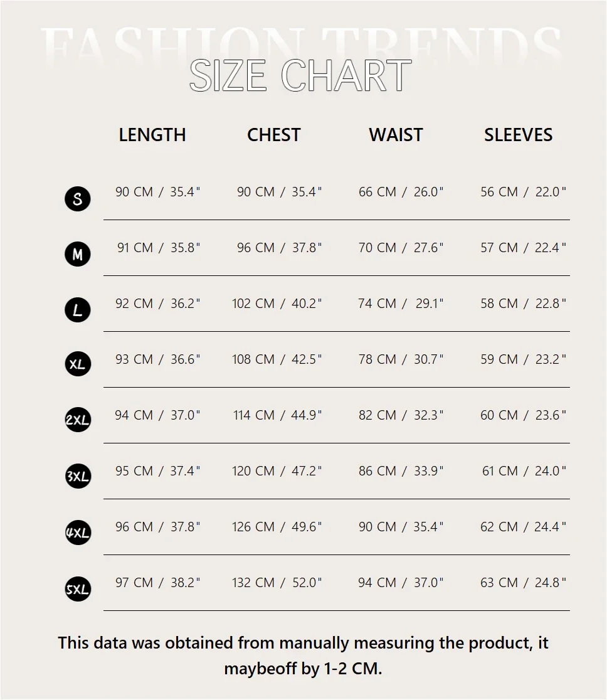Click the SIZE CHART title
This screenshot has height=700, width=607.
click(x=300, y=76)
